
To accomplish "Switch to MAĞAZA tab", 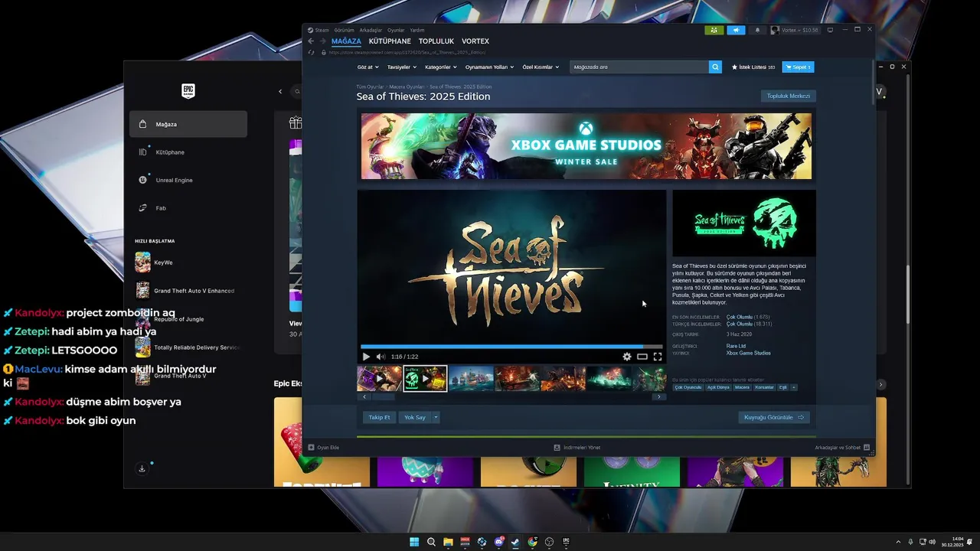I will [x=346, y=41].
